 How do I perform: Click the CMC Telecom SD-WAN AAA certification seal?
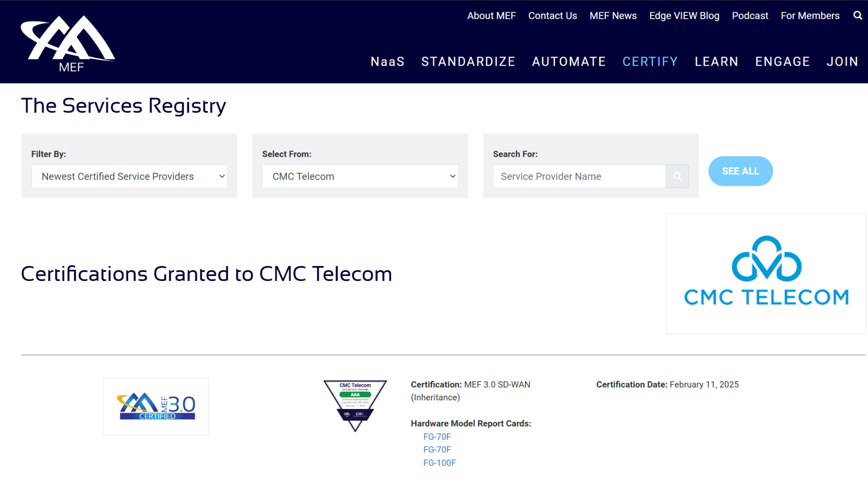[355, 406]
